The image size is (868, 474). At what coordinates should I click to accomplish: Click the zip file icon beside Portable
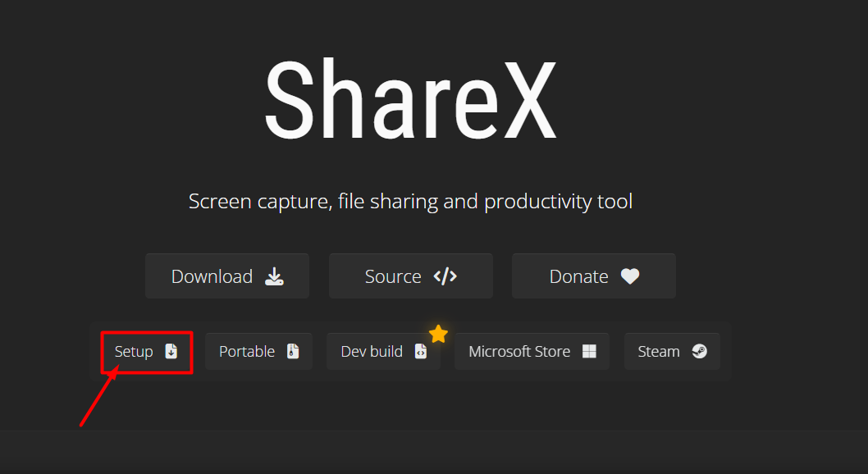pyautogui.click(x=293, y=351)
